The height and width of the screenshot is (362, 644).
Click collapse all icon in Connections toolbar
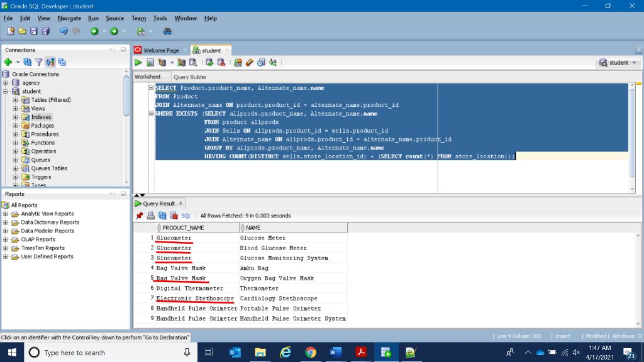tap(62, 62)
